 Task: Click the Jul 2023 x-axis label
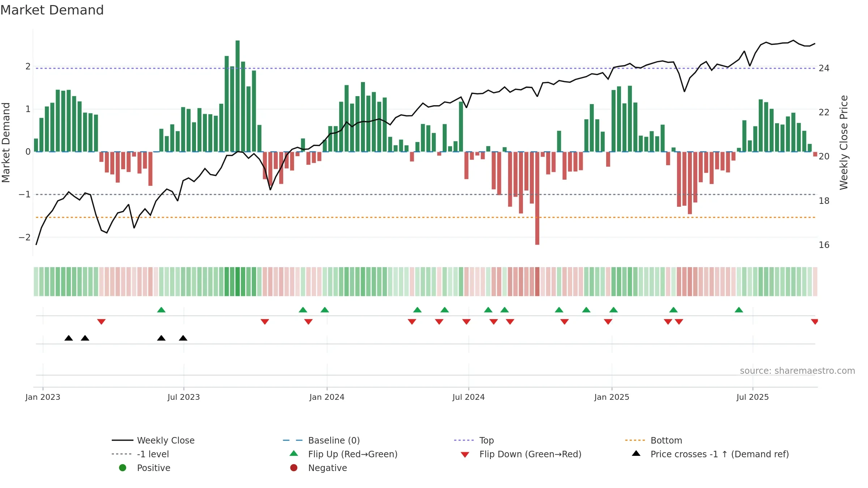183,397
